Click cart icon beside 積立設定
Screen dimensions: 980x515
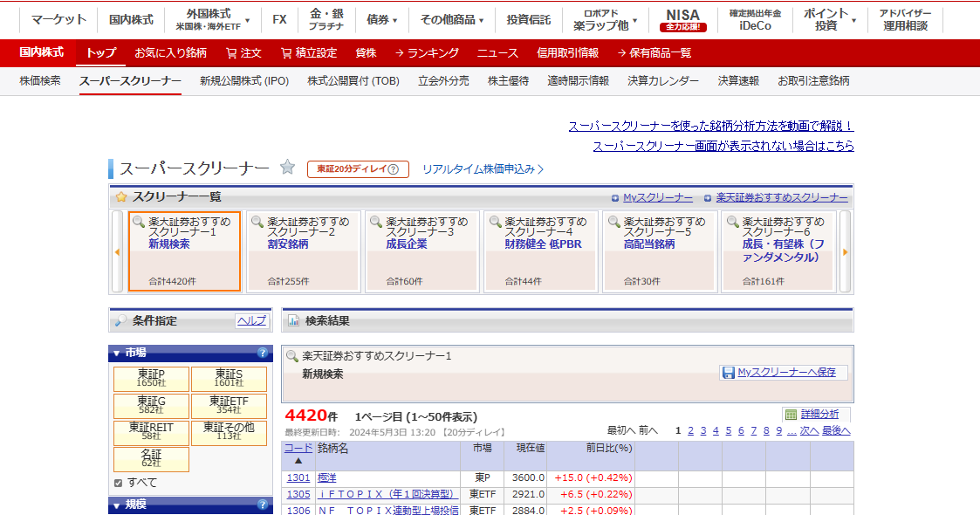tap(286, 53)
